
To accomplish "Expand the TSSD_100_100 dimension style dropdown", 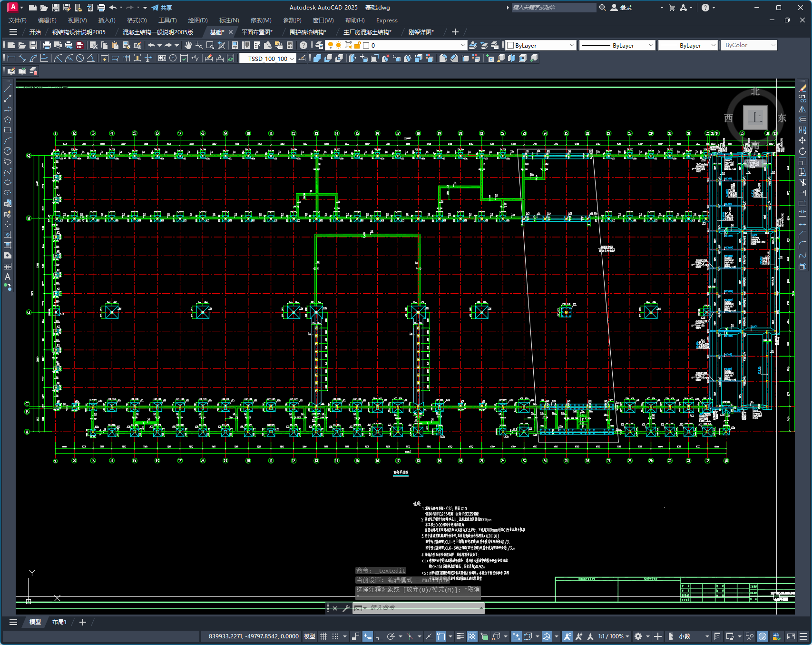I will [268, 59].
